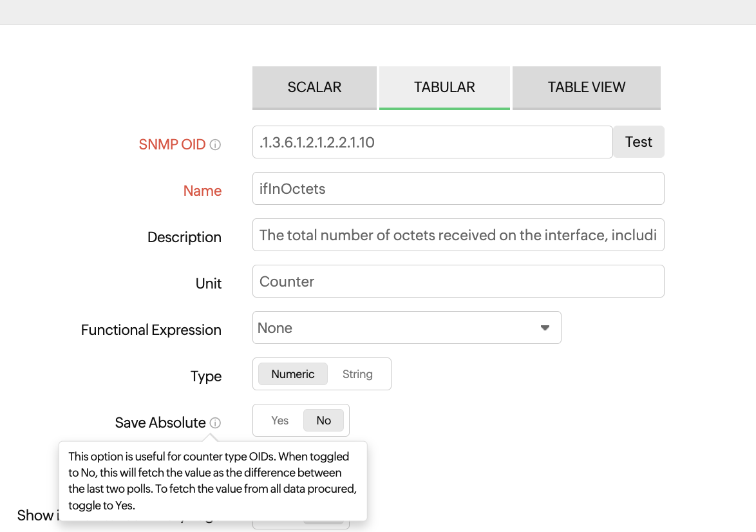
Task: Toggle Save Absolute to Yes
Action: 280,421
